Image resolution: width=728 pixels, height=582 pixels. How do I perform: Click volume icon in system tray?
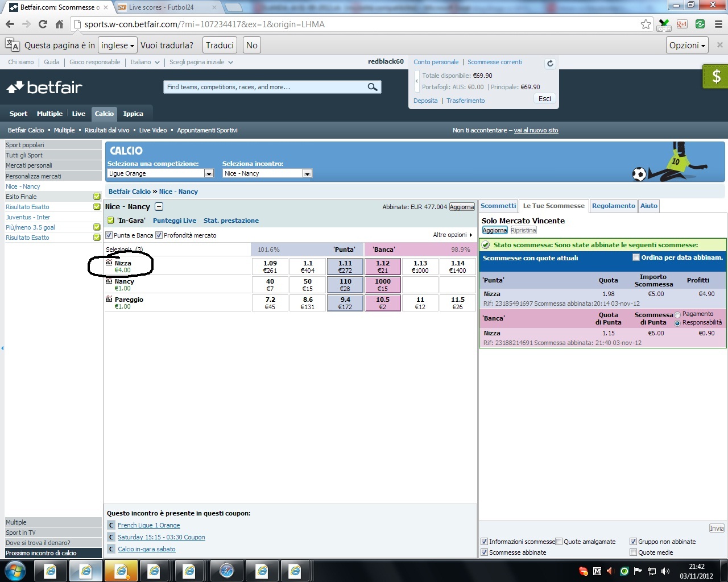(665, 571)
